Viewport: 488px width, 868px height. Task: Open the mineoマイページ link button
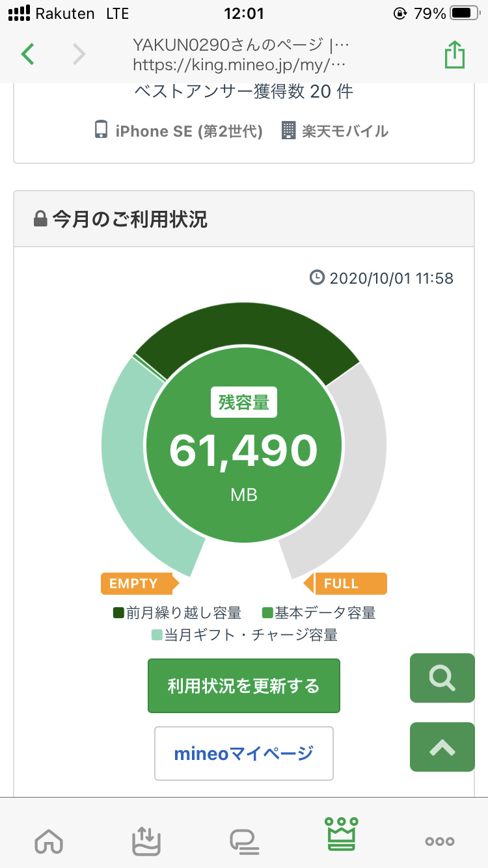coord(244,753)
